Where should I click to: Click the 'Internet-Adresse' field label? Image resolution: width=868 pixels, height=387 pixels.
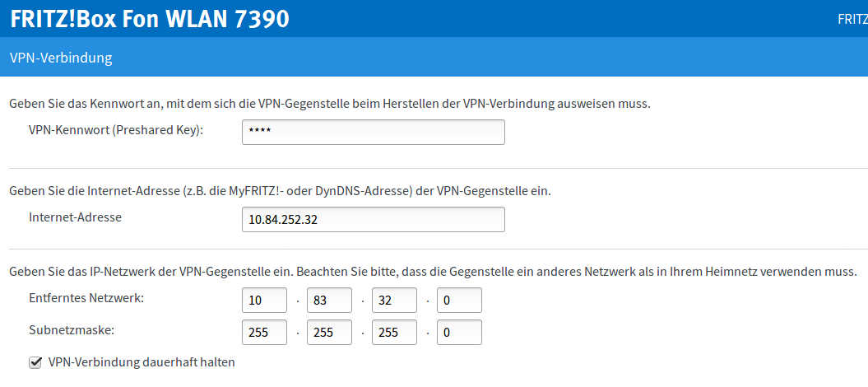75,218
